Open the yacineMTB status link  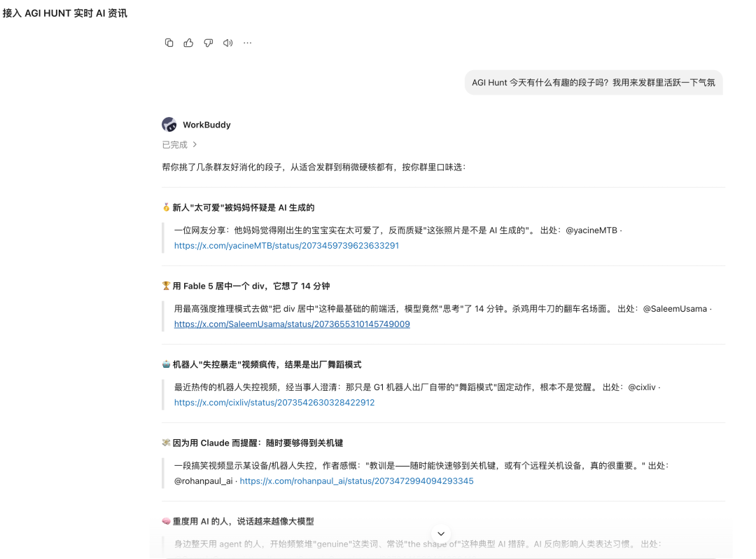coord(286,245)
